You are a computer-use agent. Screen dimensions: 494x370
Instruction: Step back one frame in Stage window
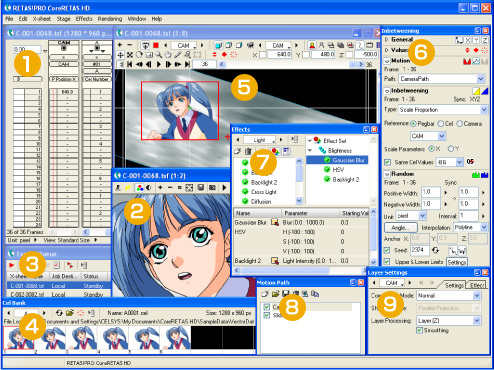click(x=149, y=64)
